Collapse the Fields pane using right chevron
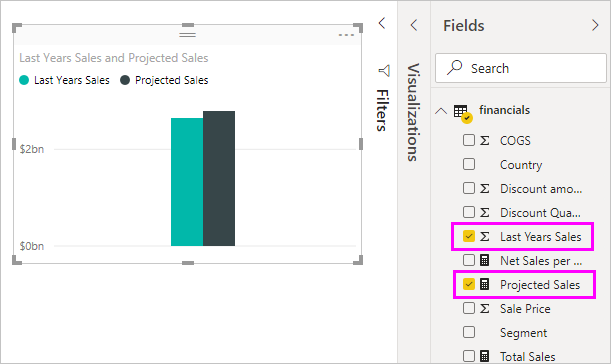 tap(595, 25)
